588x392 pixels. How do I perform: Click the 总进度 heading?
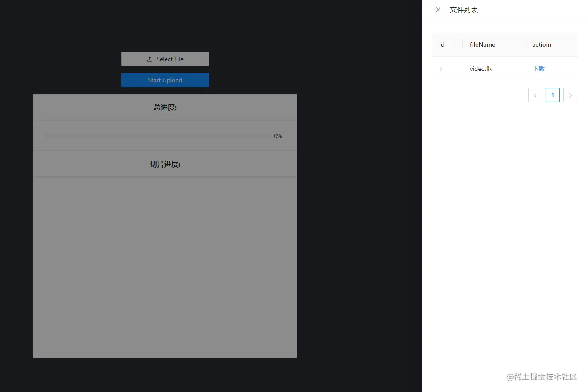click(x=165, y=107)
